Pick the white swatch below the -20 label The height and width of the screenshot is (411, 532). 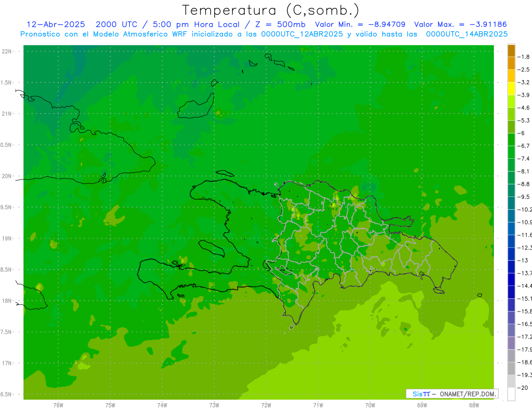(x=511, y=394)
